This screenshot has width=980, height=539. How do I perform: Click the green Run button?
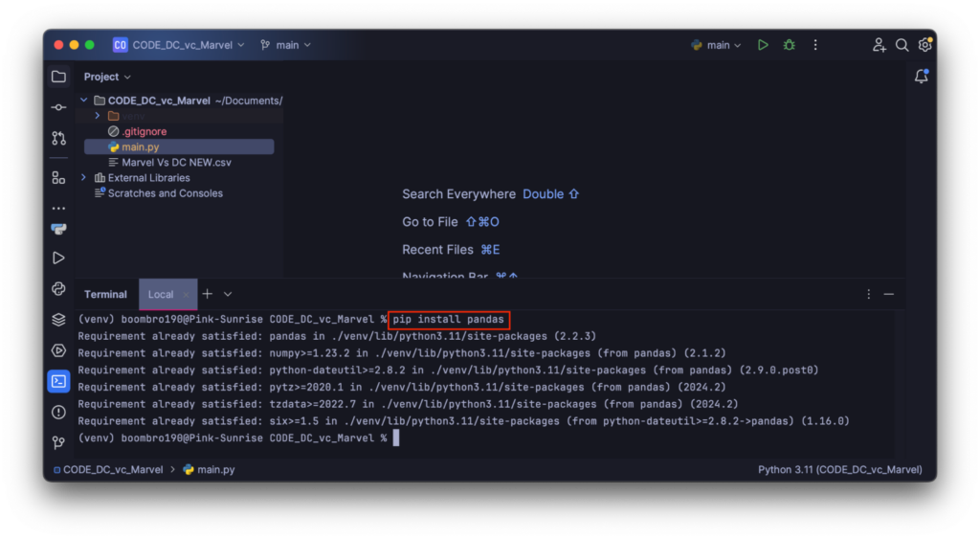coord(763,45)
